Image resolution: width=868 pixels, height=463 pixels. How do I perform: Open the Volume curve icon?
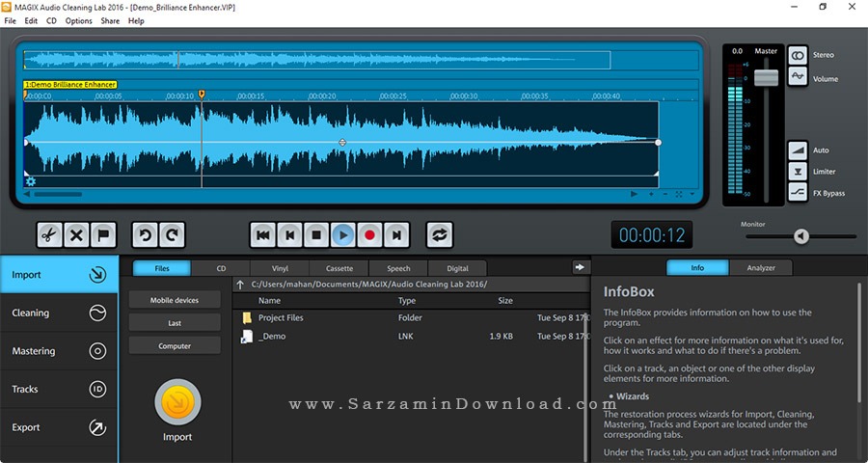[x=798, y=76]
